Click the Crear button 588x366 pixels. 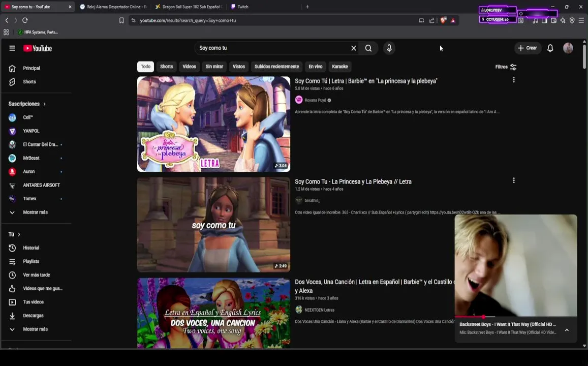(x=528, y=48)
